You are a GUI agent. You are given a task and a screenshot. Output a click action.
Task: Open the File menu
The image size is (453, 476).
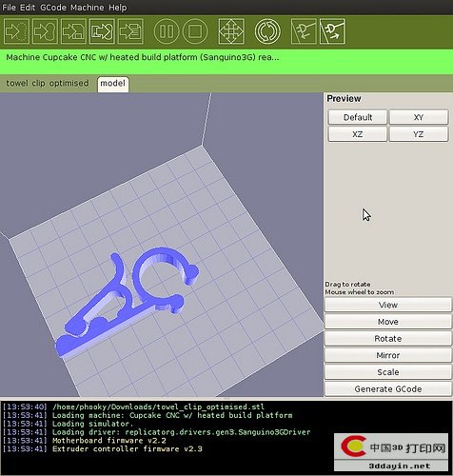[x=9, y=8]
